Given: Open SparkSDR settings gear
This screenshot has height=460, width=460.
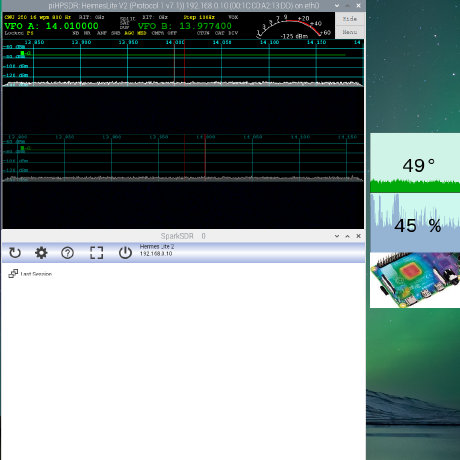Looking at the screenshot, I should (41, 253).
